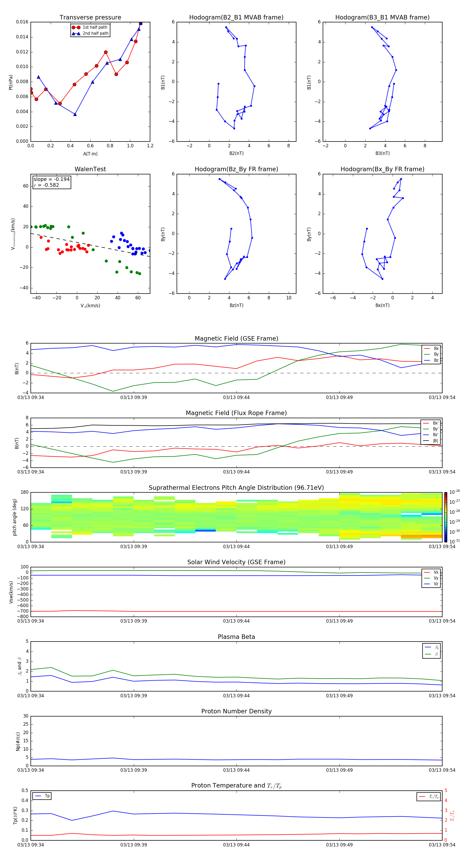Click the 'Plasma Beta' plot title
Viewport: 473px width, 868px height.
point(236,637)
